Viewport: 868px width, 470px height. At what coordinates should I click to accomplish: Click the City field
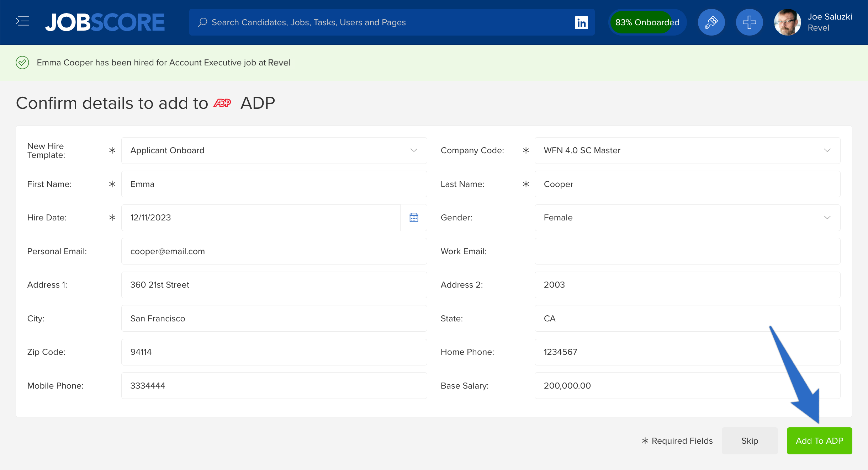[x=274, y=319]
